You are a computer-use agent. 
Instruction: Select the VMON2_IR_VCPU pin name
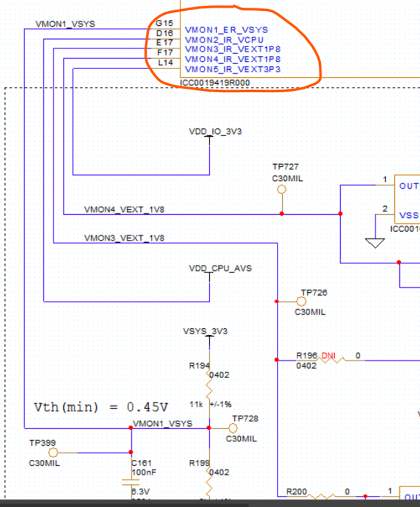[x=224, y=40]
